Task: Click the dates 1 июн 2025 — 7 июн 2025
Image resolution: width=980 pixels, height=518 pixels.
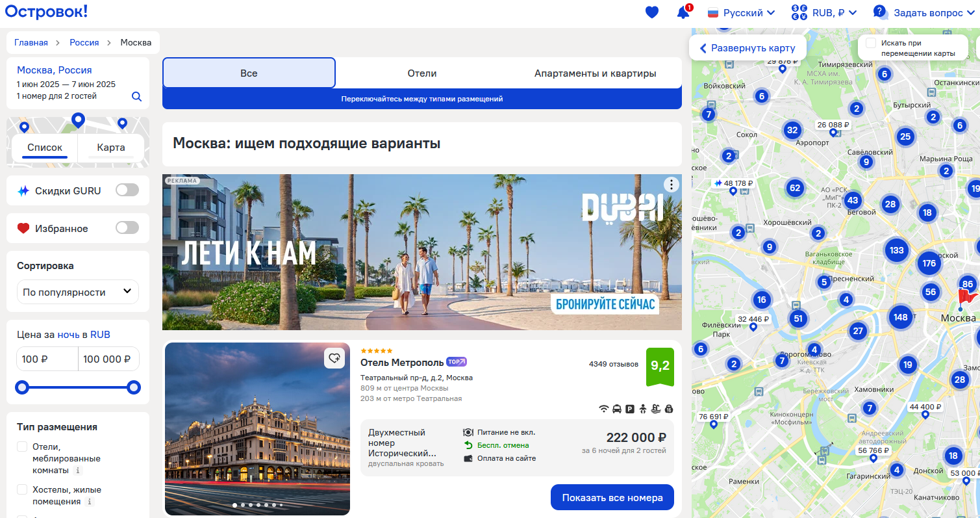Action: [x=66, y=84]
